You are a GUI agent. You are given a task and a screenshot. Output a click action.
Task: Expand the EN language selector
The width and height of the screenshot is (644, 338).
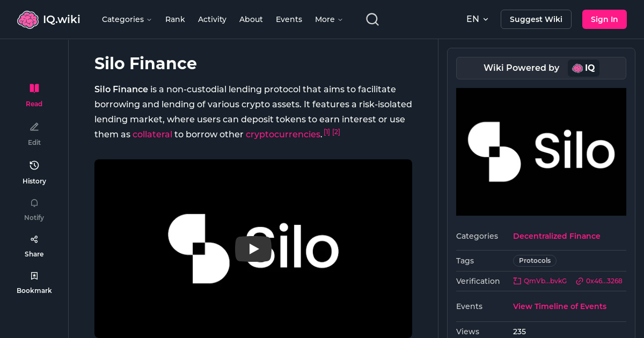pos(477,19)
